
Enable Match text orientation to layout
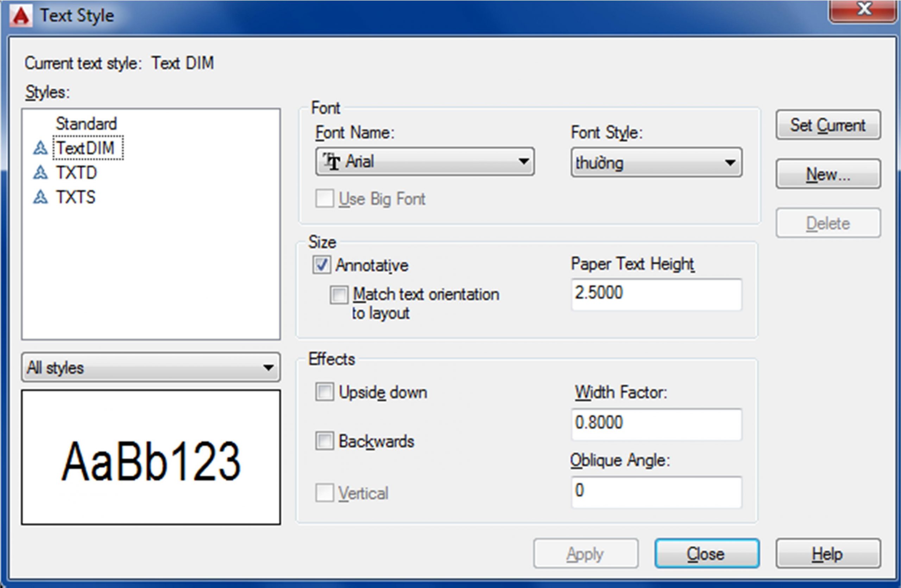pos(339,295)
